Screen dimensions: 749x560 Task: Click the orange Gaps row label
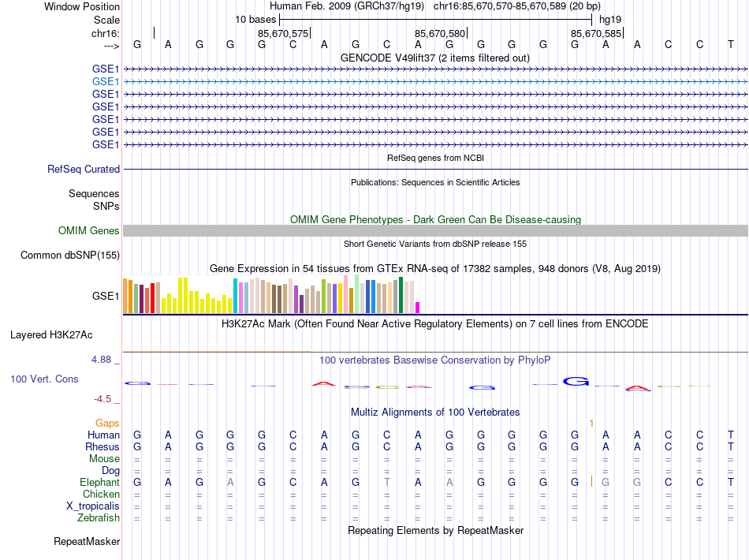[x=107, y=423]
